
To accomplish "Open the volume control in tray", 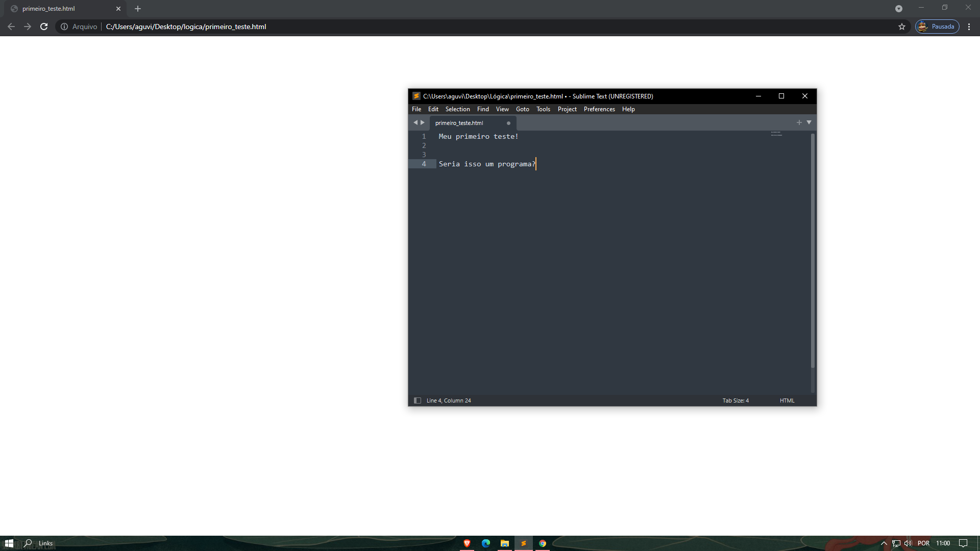I will click(x=908, y=543).
